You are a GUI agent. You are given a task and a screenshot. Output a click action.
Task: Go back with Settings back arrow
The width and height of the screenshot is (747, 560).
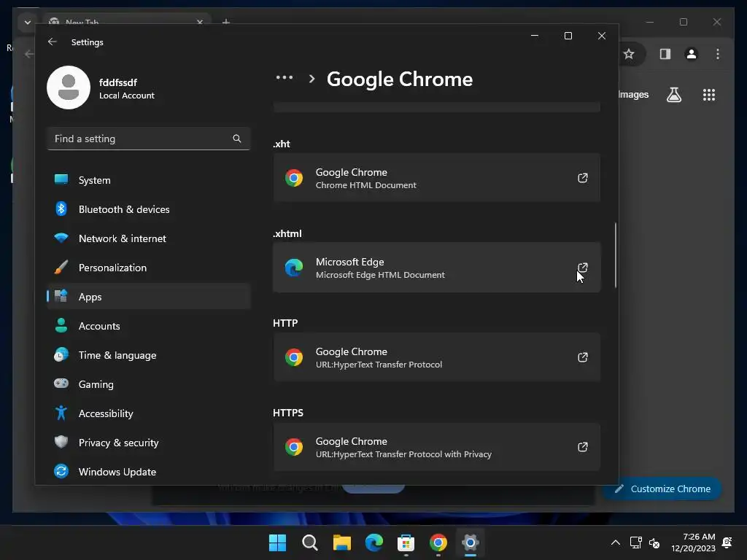tap(53, 42)
